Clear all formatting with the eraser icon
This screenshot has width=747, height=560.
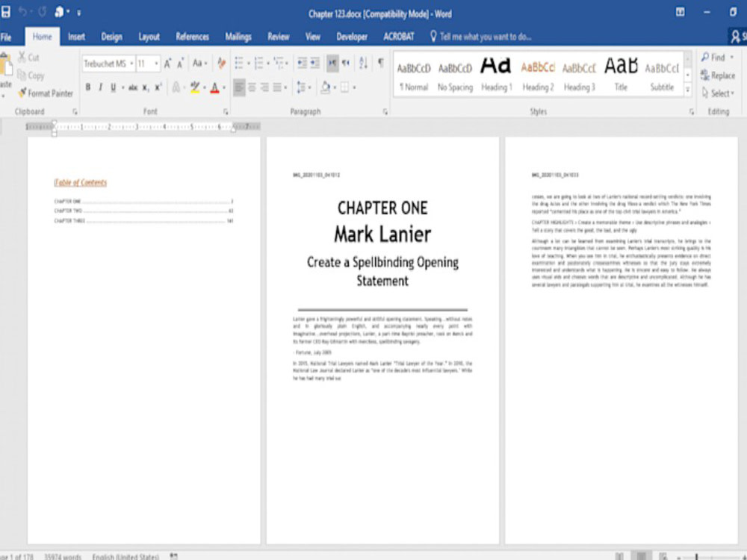tap(222, 63)
